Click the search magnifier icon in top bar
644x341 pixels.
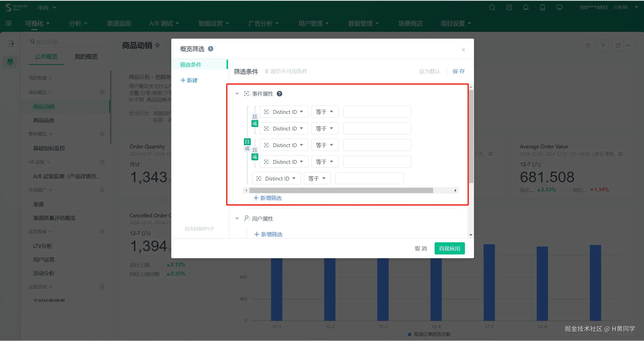[492, 8]
